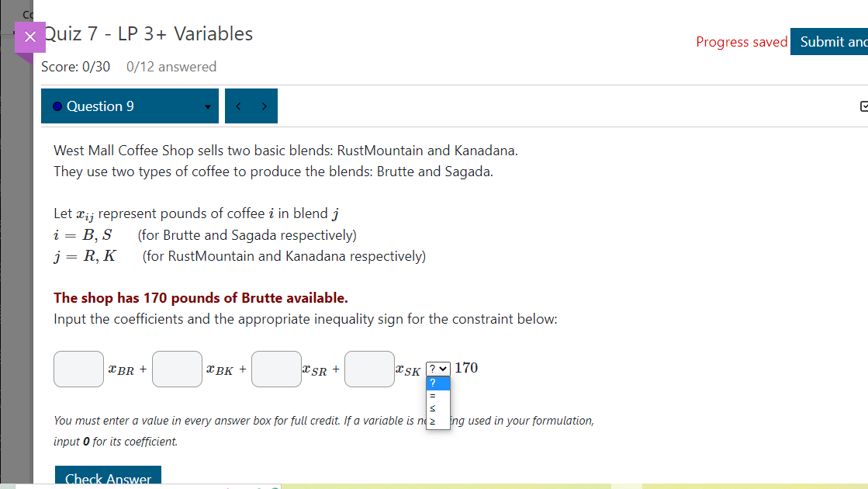Image resolution: width=868 pixels, height=489 pixels.
Task: Click the x_BR coefficient input box
Action: (78, 369)
